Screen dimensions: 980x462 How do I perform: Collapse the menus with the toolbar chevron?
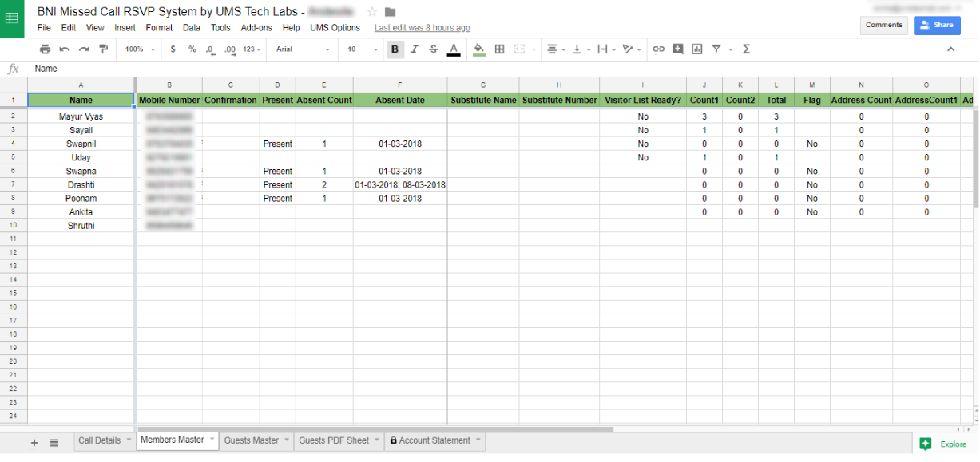pos(950,49)
